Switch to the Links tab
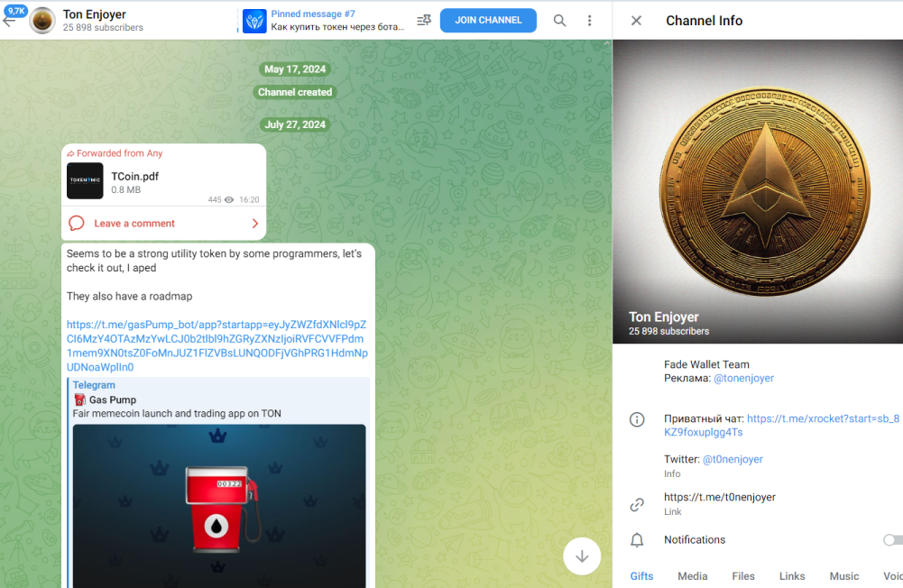903x588 pixels. click(792, 576)
